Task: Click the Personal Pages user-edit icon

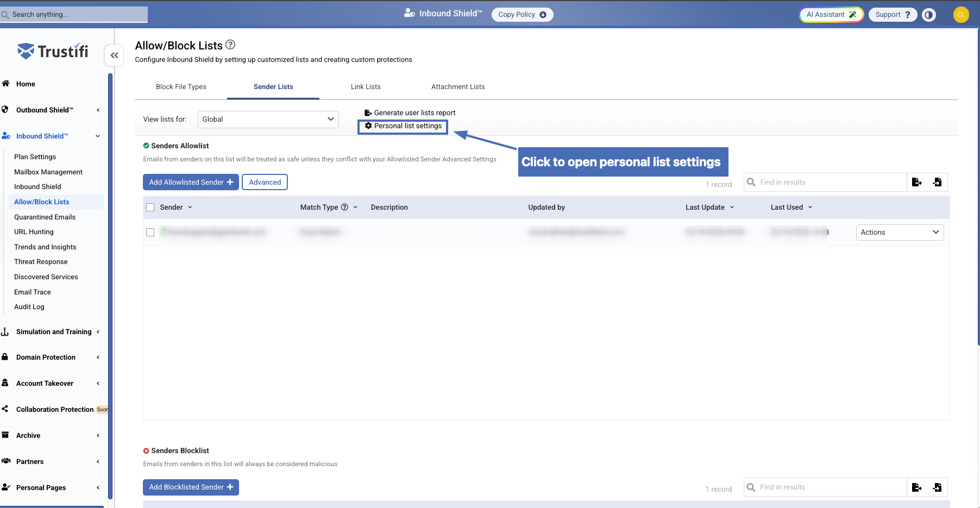Action: tap(6, 487)
